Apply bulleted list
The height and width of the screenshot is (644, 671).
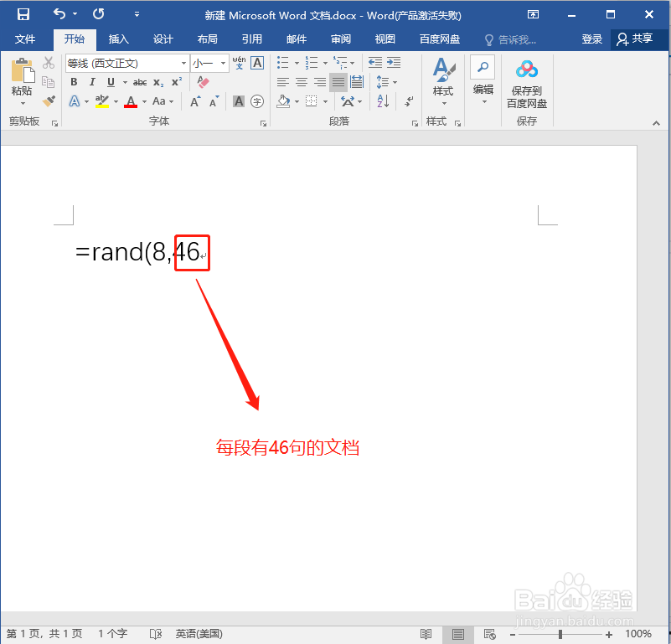[282, 63]
